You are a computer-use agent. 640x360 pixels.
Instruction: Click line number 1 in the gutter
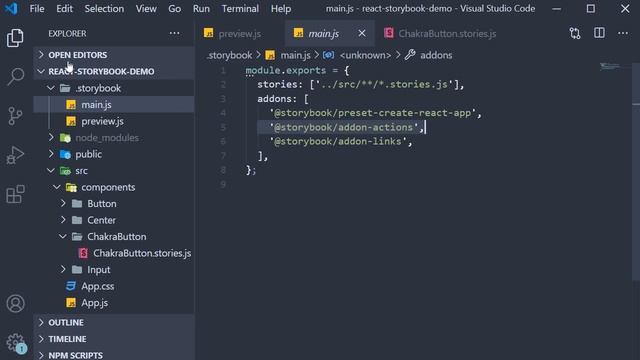[223, 70]
